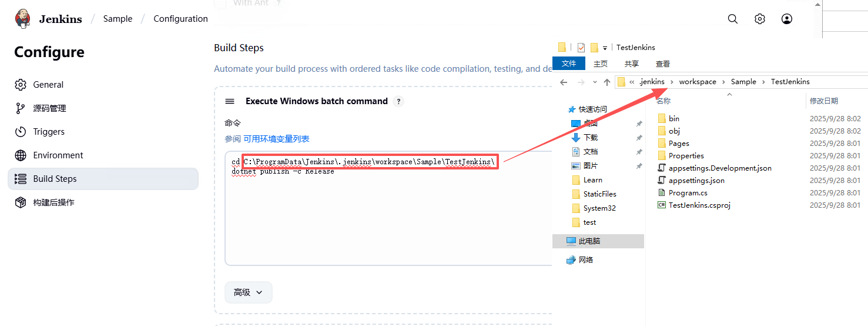Image resolution: width=868 pixels, height=326 pixels.
Task: Select 图片 in quick access list
Action: (x=591, y=166)
